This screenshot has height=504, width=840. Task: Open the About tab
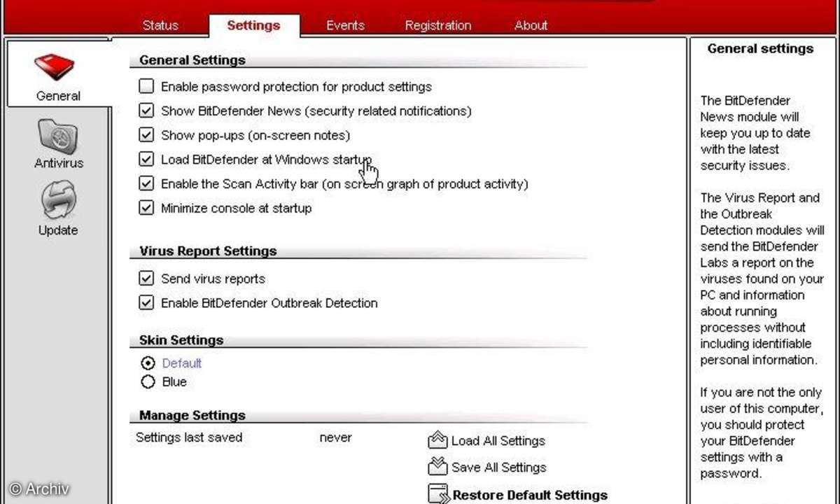coord(531,25)
